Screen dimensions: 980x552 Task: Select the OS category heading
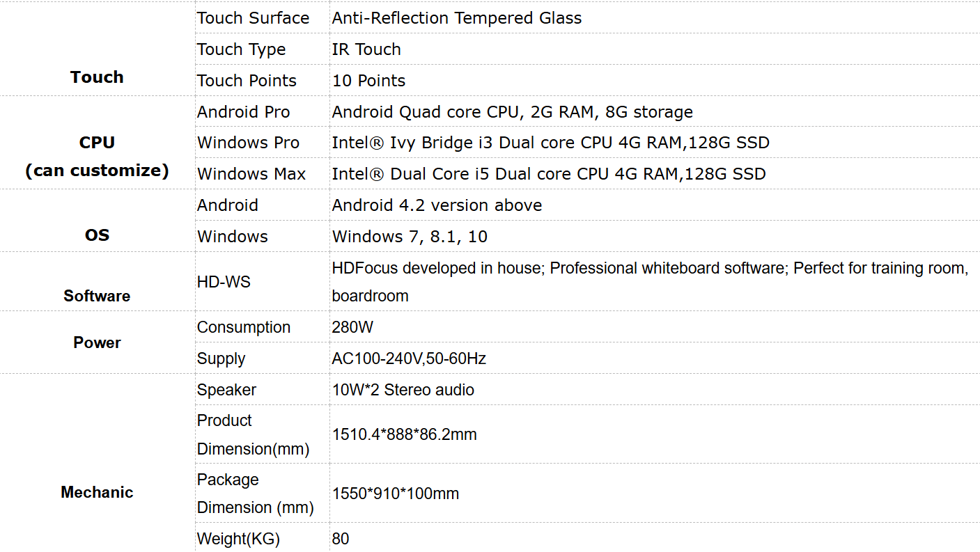point(97,235)
